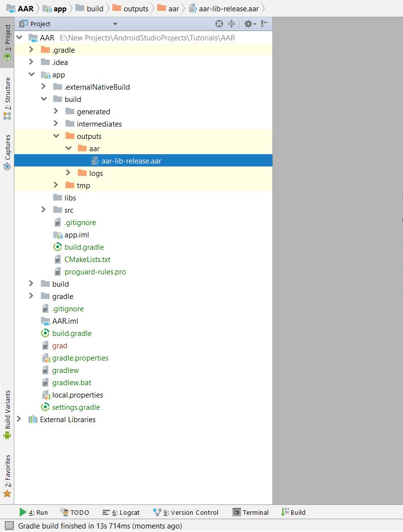Open the 1: Project side tab

[x=7, y=43]
